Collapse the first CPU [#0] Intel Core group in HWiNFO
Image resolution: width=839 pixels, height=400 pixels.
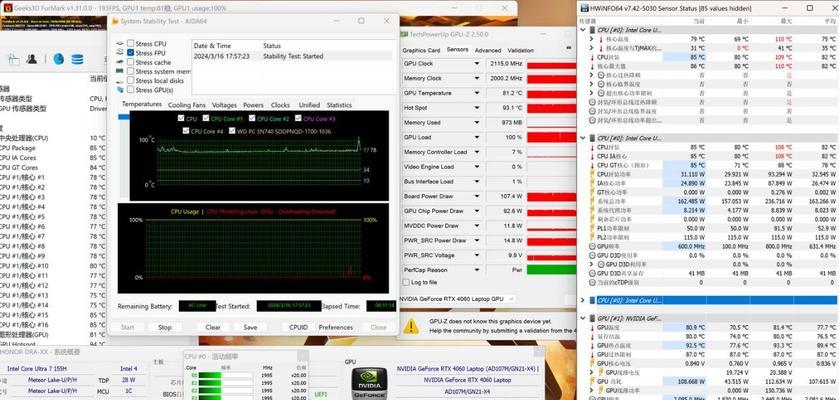pos(583,30)
